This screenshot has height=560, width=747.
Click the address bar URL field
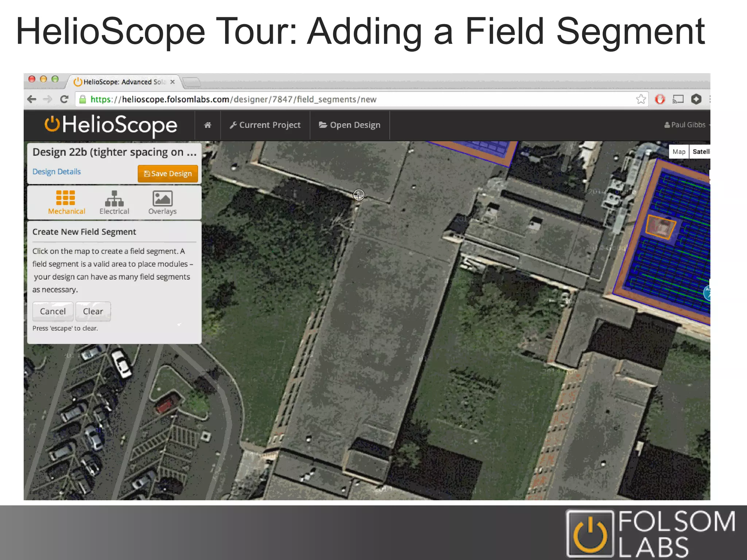(361, 99)
